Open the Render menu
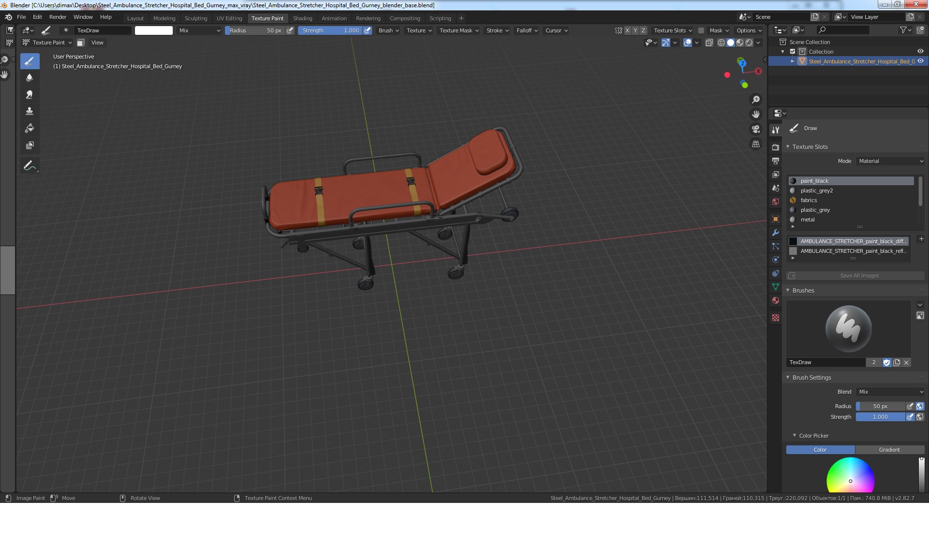The height and width of the screenshot is (560, 929). pyautogui.click(x=58, y=17)
